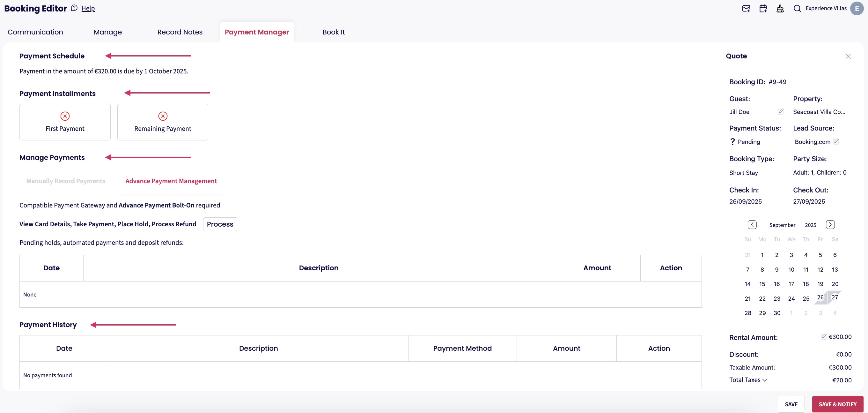This screenshot has height=413, width=868.
Task: Edit the Booking.com lead source icon
Action: [x=836, y=142]
